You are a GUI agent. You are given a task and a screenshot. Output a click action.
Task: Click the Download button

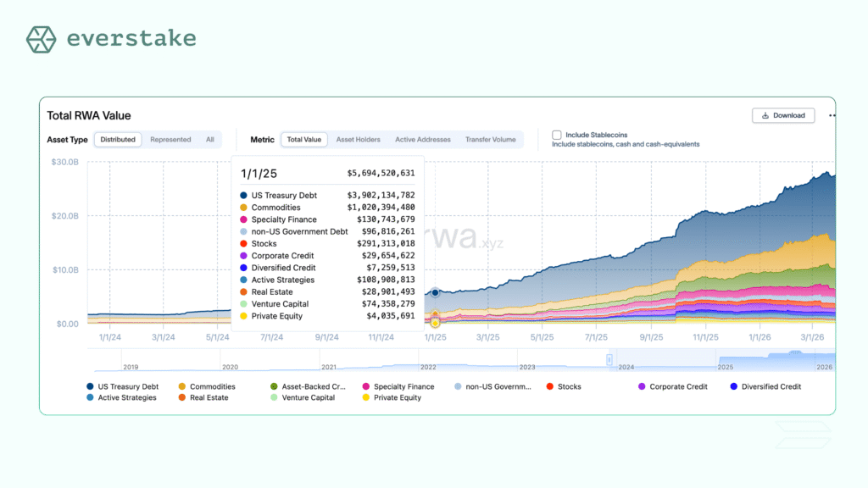point(782,115)
